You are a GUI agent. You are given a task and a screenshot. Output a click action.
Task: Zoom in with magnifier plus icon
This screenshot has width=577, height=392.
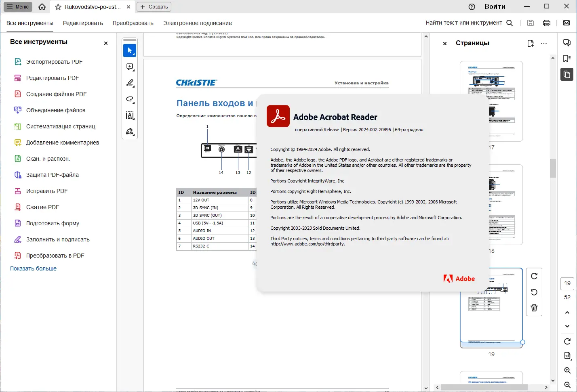[567, 370]
